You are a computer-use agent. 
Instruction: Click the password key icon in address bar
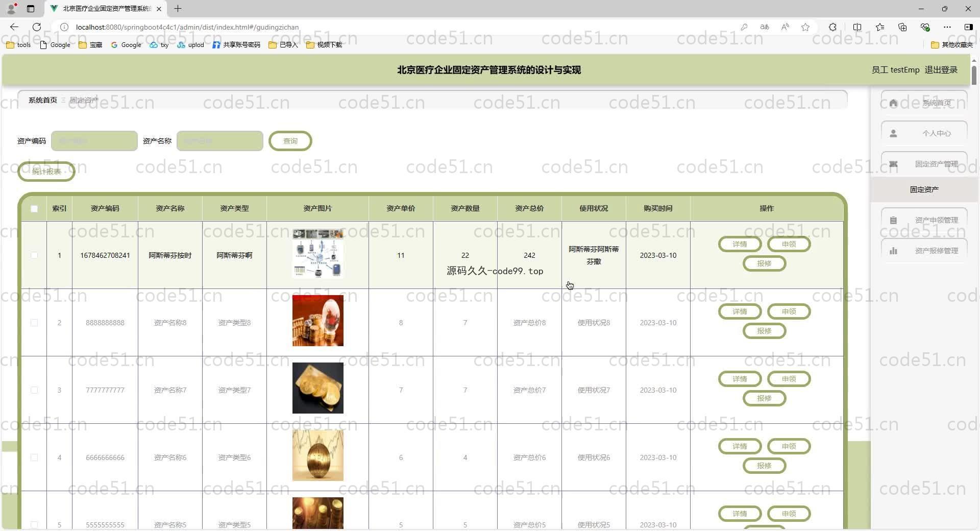pos(744,27)
